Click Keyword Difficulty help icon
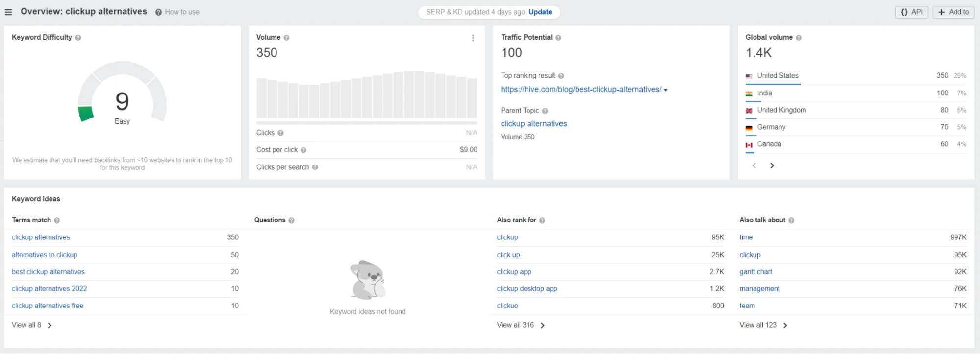Image resolution: width=980 pixels, height=354 pixels. [x=78, y=38]
